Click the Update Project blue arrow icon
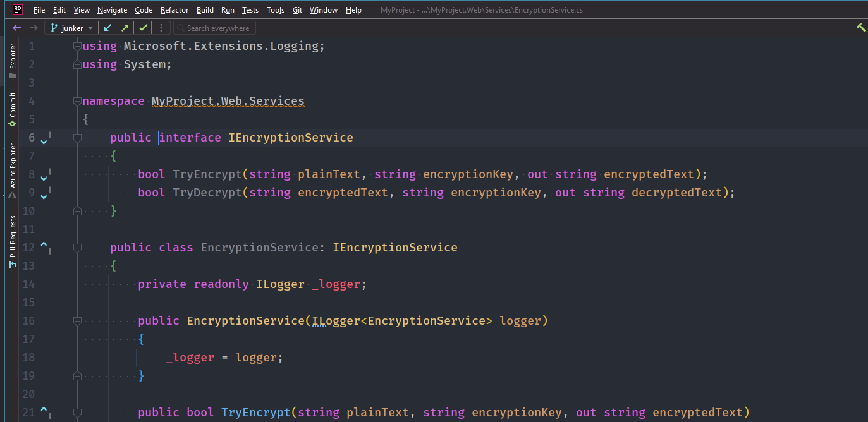Viewport: 868px width, 422px height. [108, 28]
